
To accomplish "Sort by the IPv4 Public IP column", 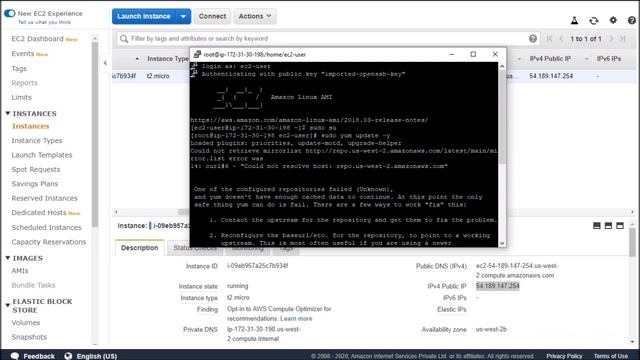I will pyautogui.click(x=550, y=59).
